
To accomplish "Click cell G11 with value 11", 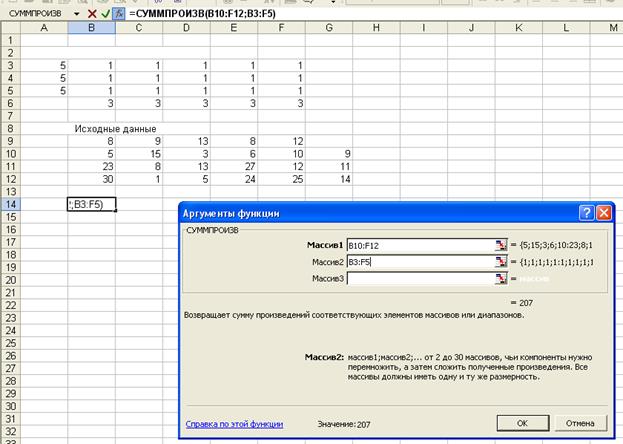I will click(329, 167).
